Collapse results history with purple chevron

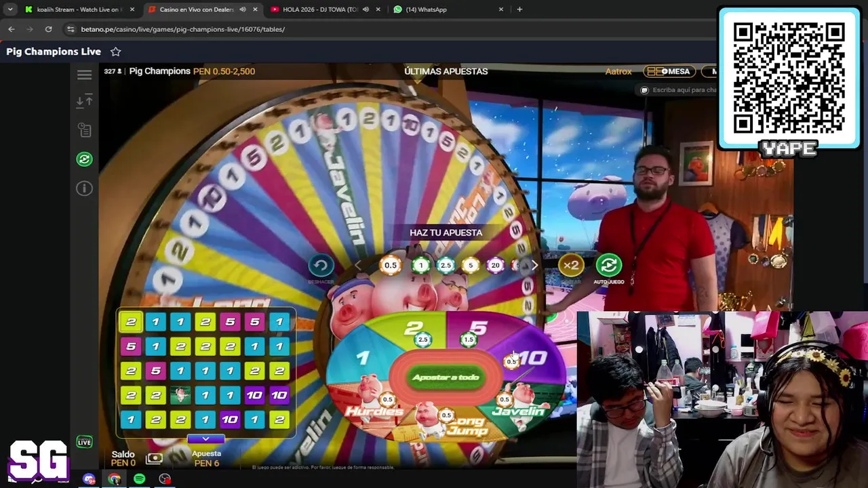coord(205,439)
